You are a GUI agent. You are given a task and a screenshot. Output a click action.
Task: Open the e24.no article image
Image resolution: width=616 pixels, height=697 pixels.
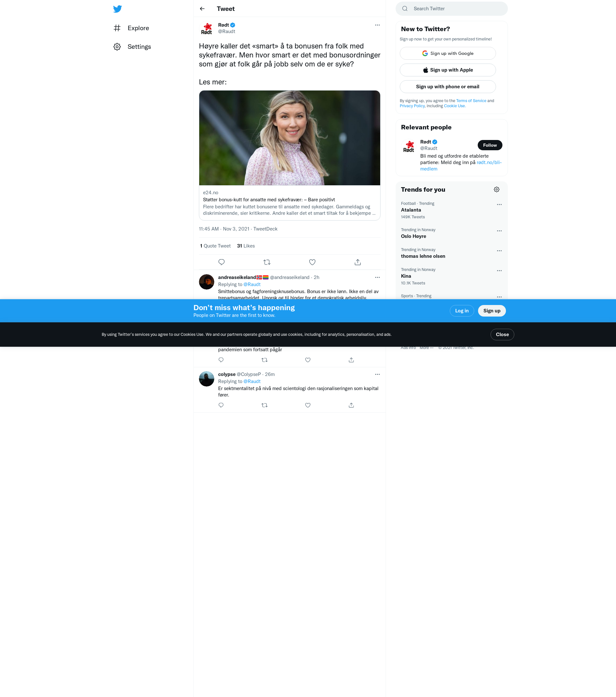tap(290, 138)
